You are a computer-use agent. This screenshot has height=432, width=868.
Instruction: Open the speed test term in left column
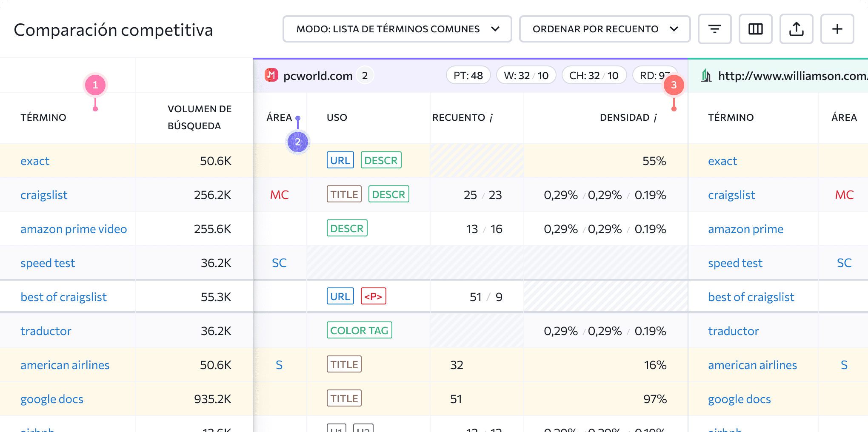coord(48,263)
